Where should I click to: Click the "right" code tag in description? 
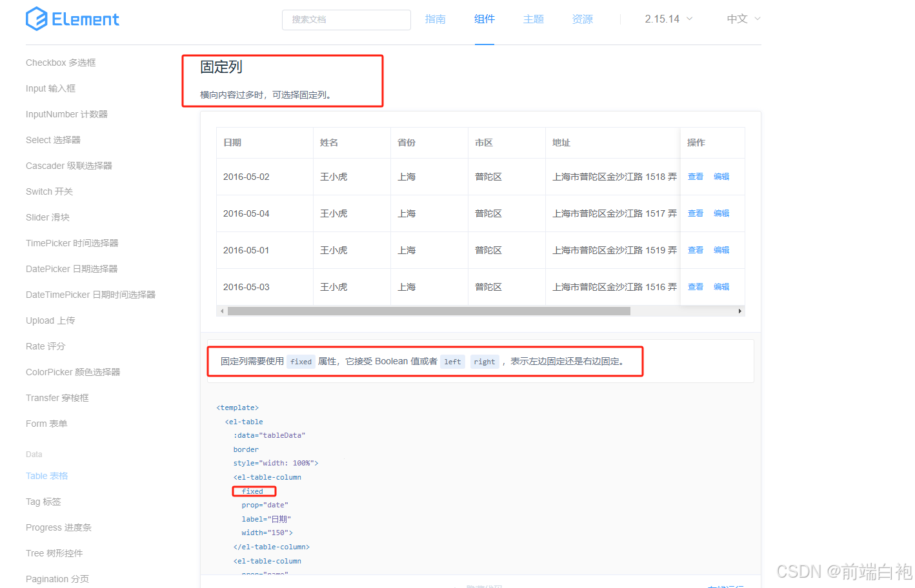485,362
